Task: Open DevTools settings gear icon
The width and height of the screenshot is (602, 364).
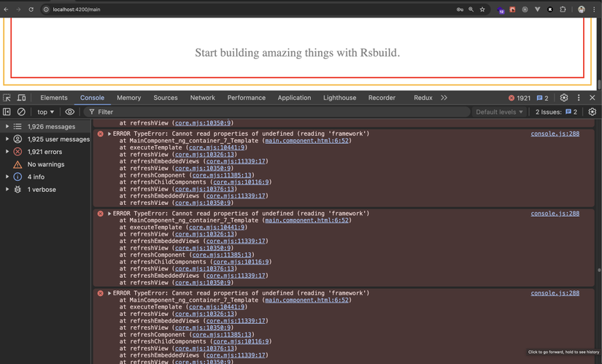Action: coord(563,98)
